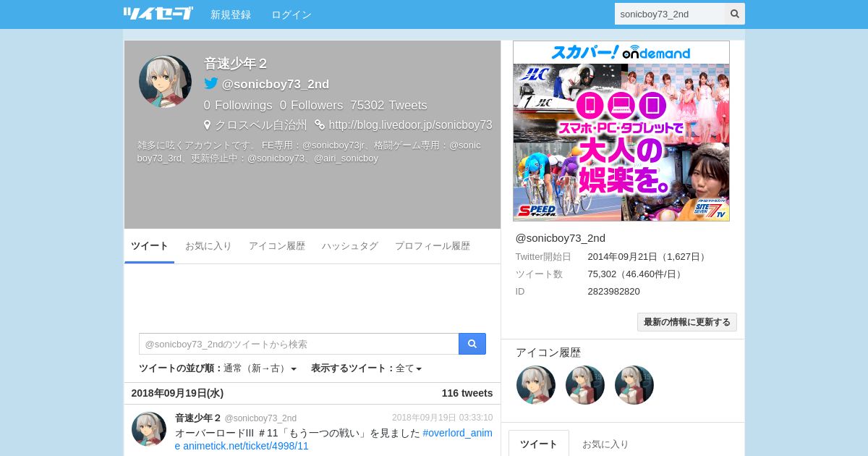Select sidebar ツイート tab at bottom
The height and width of the screenshot is (456, 868).
(x=539, y=444)
